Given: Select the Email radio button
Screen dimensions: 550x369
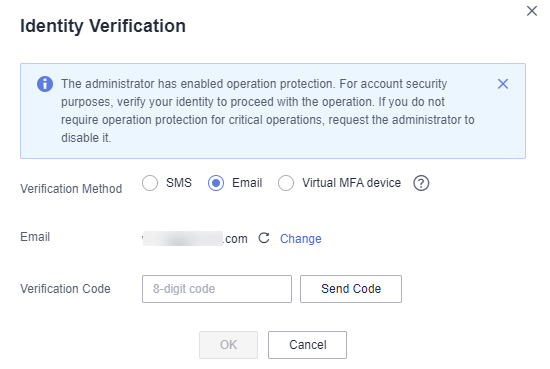Looking at the screenshot, I should pos(216,183).
